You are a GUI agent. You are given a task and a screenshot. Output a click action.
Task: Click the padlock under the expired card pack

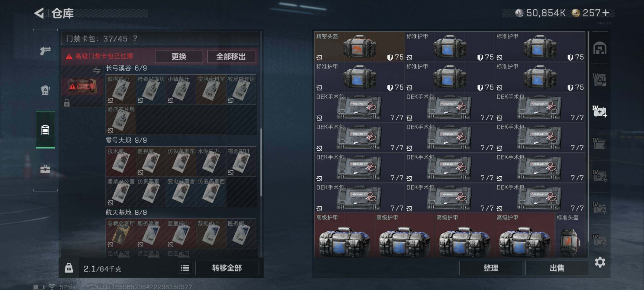click(x=67, y=103)
